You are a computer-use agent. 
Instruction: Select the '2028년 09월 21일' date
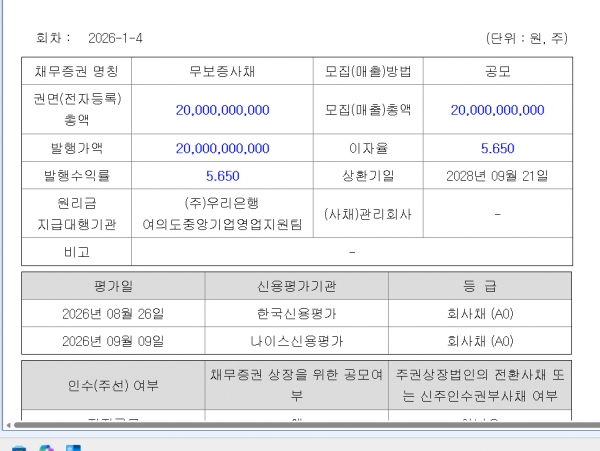[x=497, y=176]
